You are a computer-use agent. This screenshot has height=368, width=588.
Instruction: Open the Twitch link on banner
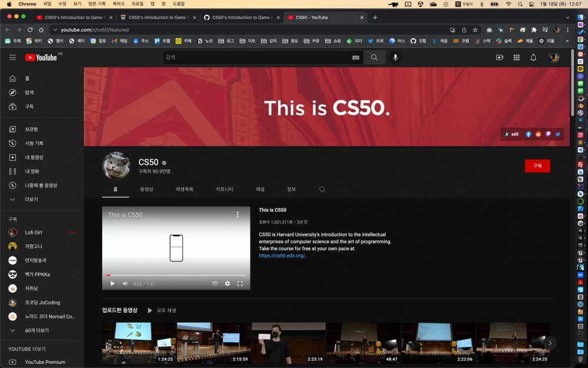click(x=548, y=134)
